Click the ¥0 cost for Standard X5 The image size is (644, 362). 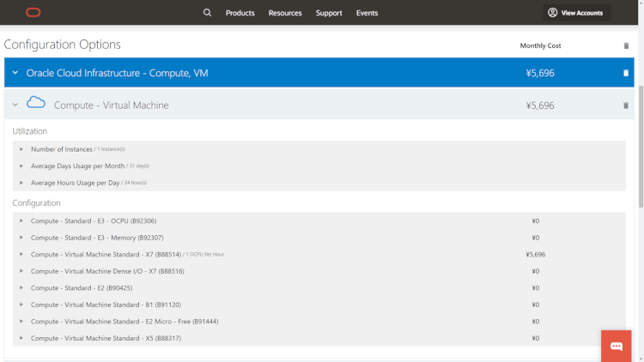[536, 338]
